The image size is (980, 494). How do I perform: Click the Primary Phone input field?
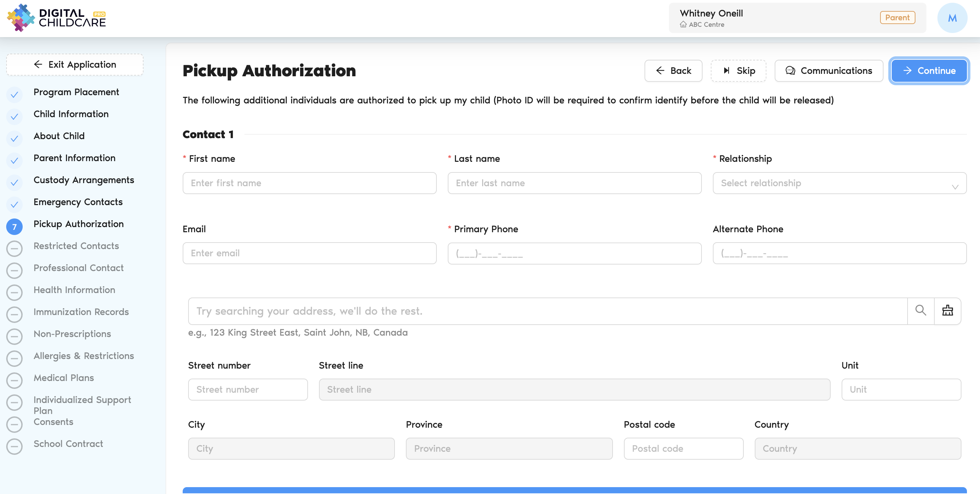click(x=574, y=254)
